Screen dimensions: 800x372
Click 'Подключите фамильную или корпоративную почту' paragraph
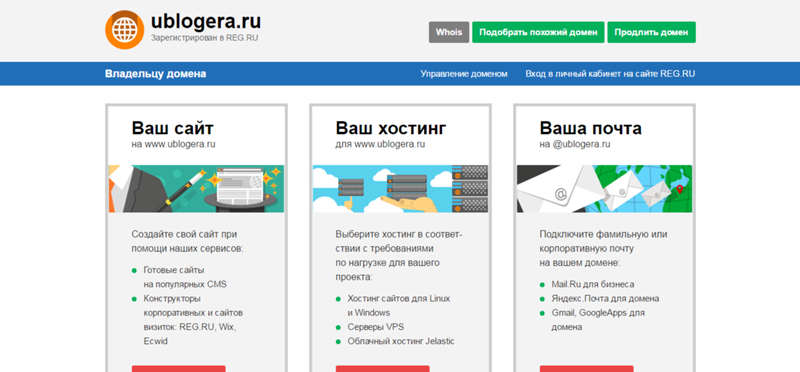point(604,249)
